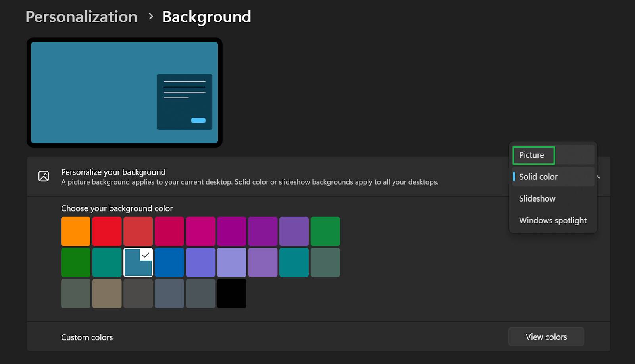Choose the black background color swatch
This screenshot has width=635, height=364.
232,294
